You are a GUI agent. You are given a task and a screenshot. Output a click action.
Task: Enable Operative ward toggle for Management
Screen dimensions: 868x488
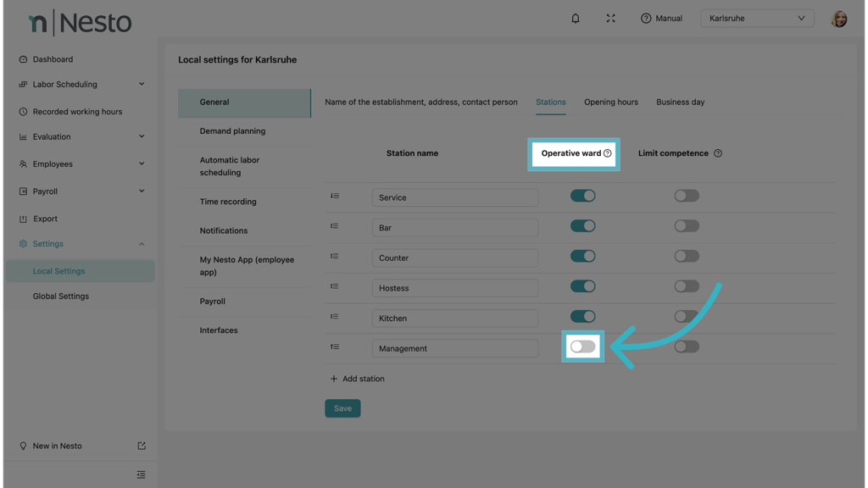582,347
